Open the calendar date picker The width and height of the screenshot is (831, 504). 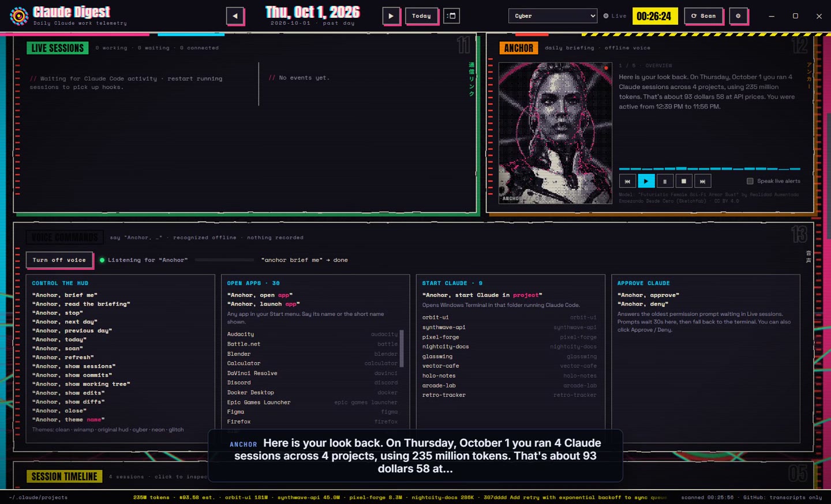(x=452, y=16)
